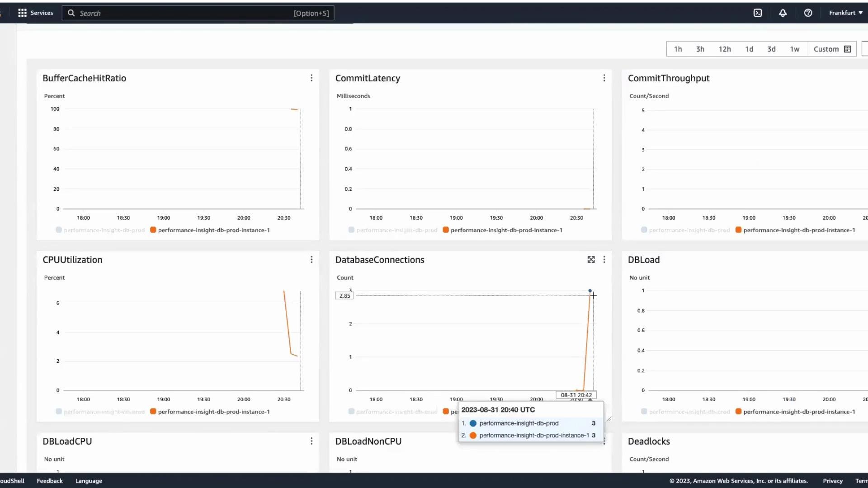Open the Services grid menu
This screenshot has width=868, height=488.
(x=35, y=13)
